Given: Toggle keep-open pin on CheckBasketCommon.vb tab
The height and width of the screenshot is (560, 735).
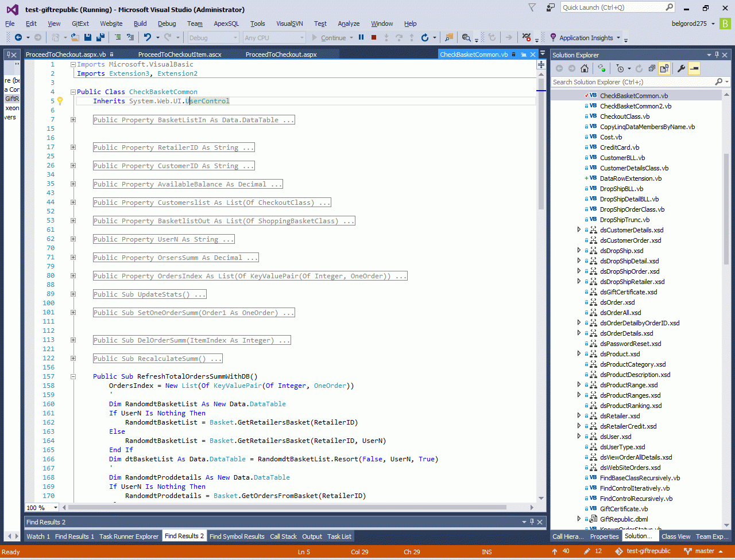Looking at the screenshot, I should 523,55.
